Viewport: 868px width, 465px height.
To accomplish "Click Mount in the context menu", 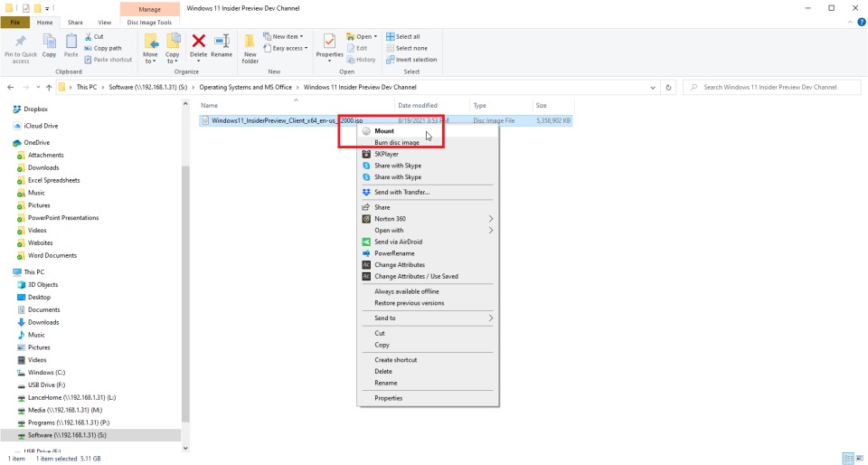I will (x=384, y=131).
